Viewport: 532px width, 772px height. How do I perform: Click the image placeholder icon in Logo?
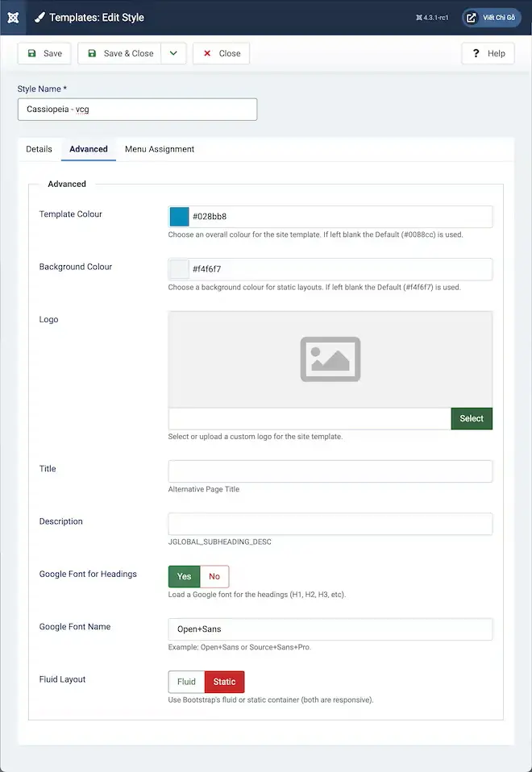330,359
